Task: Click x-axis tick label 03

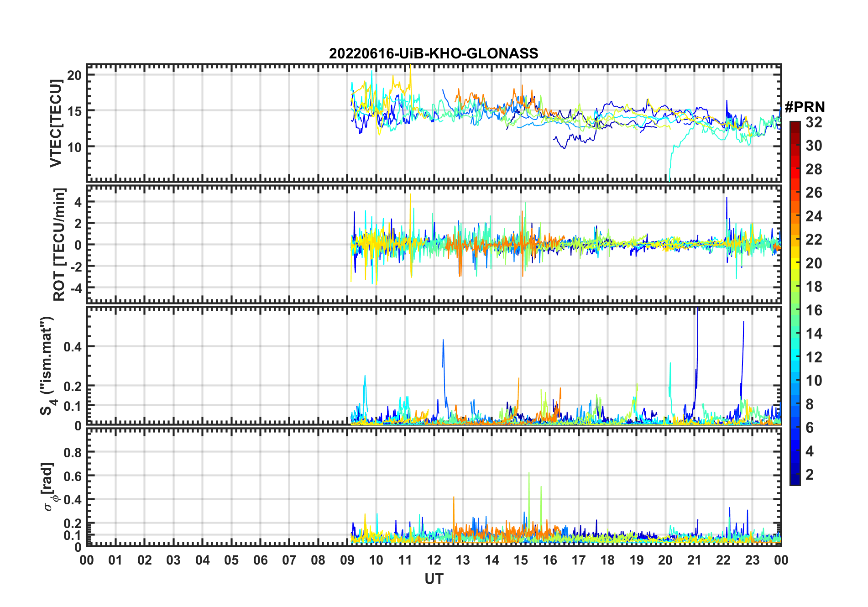Action: [173, 560]
